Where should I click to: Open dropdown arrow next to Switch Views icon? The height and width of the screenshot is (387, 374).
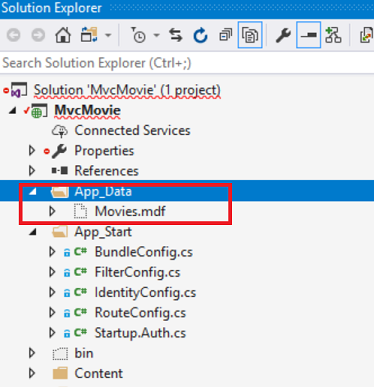(108, 35)
